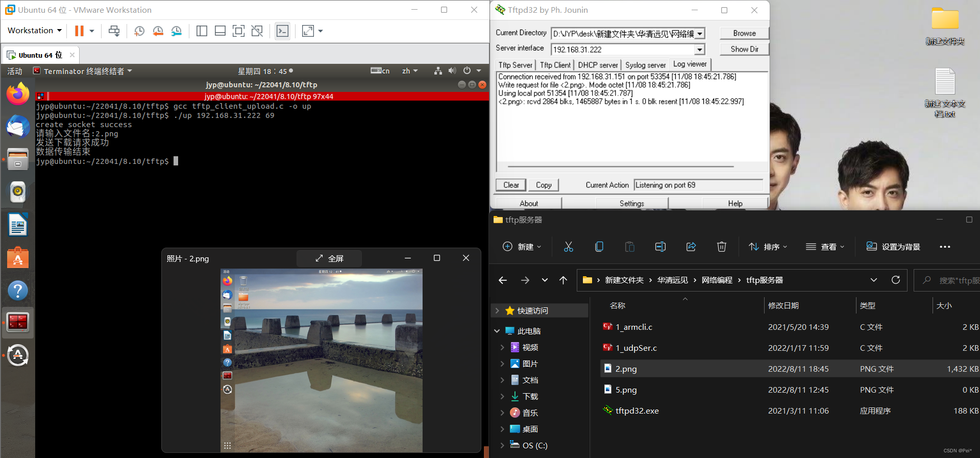Click Browse button in Tftpd32

coord(744,33)
